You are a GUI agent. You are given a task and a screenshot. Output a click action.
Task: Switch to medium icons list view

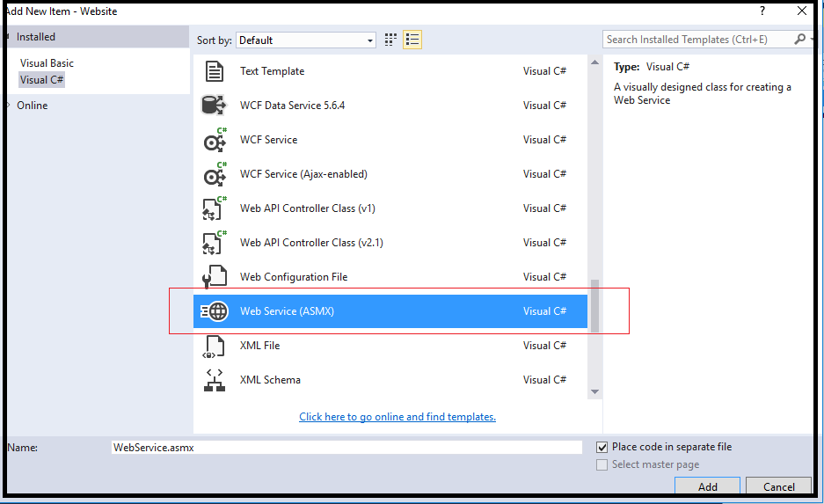click(412, 40)
